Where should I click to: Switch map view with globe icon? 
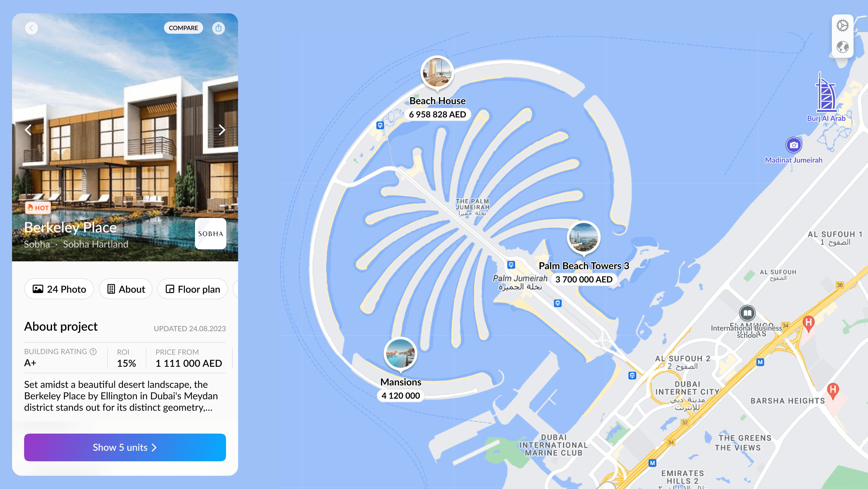[842, 47]
